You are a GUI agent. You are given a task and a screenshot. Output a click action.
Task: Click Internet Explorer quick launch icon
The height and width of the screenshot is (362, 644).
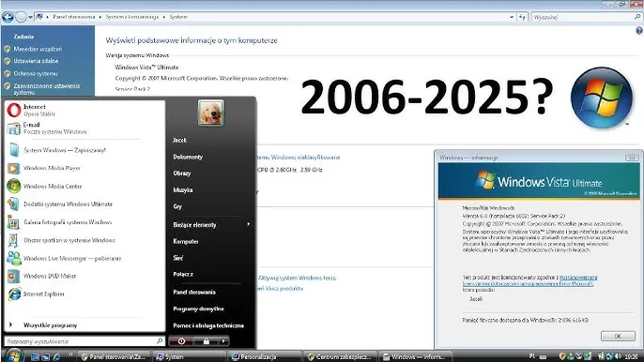pos(56,357)
